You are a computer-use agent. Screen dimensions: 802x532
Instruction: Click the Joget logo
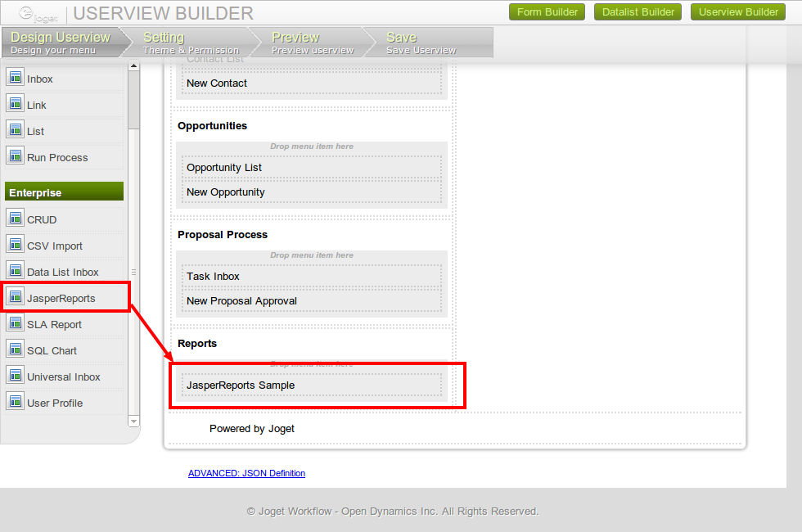click(x=38, y=15)
